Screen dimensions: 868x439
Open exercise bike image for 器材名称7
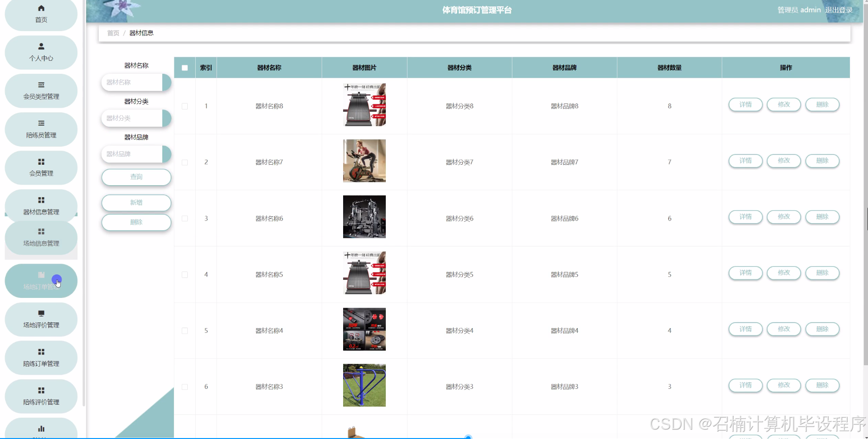click(364, 161)
